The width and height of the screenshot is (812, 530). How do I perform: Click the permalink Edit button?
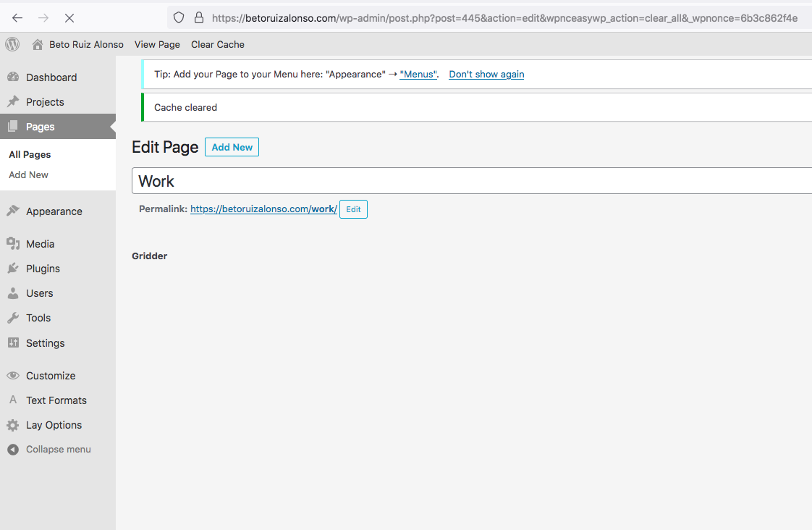pyautogui.click(x=353, y=209)
